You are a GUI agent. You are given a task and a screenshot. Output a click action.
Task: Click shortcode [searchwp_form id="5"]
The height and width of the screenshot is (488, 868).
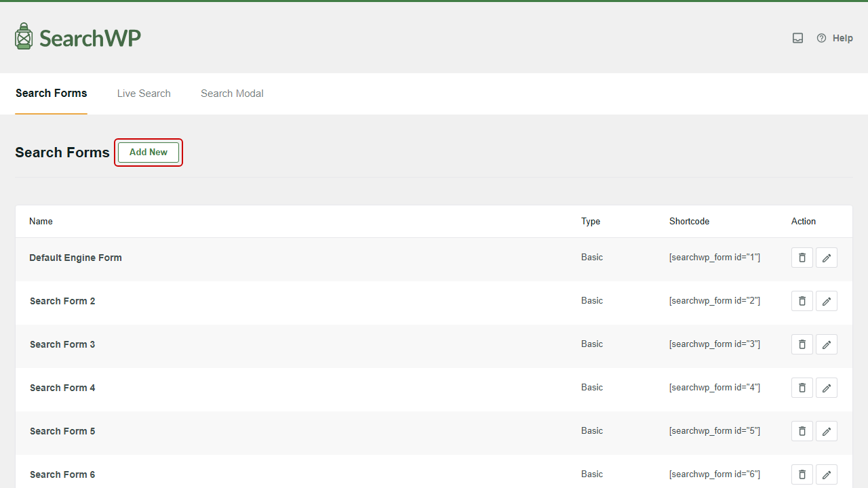click(x=715, y=431)
